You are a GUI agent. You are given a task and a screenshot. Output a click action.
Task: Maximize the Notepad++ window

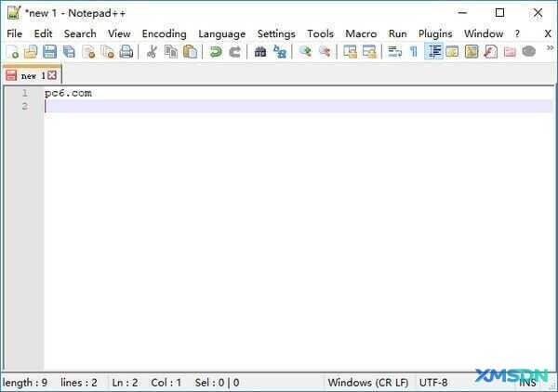click(499, 13)
